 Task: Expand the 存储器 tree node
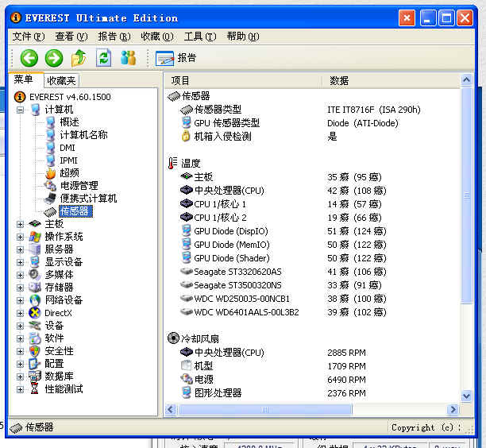pyautogui.click(x=20, y=288)
